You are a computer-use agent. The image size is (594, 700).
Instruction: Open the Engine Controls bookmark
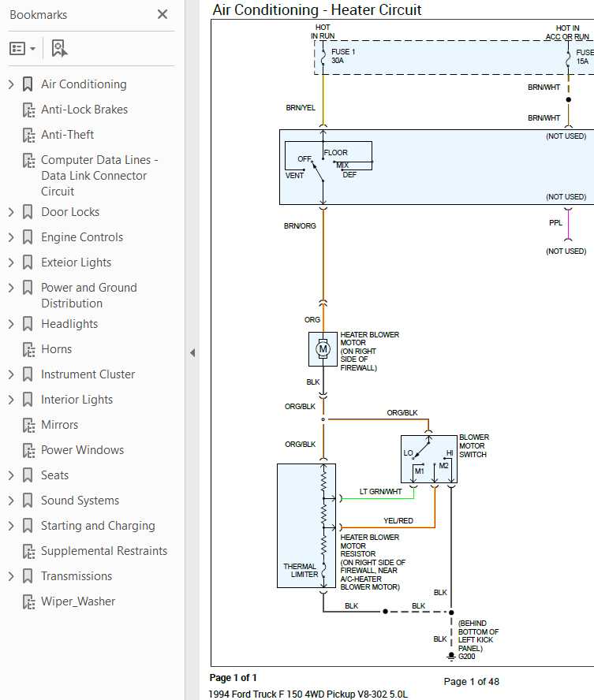point(82,237)
